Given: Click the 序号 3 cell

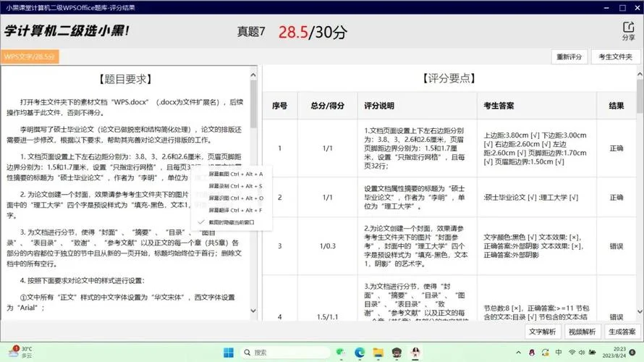Looking at the screenshot, I should (x=280, y=246).
